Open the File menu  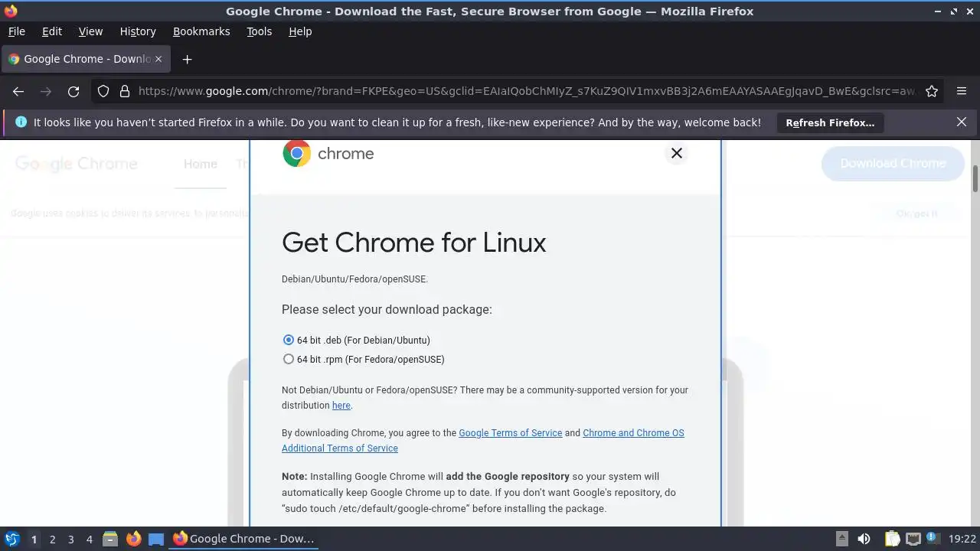pos(16,31)
